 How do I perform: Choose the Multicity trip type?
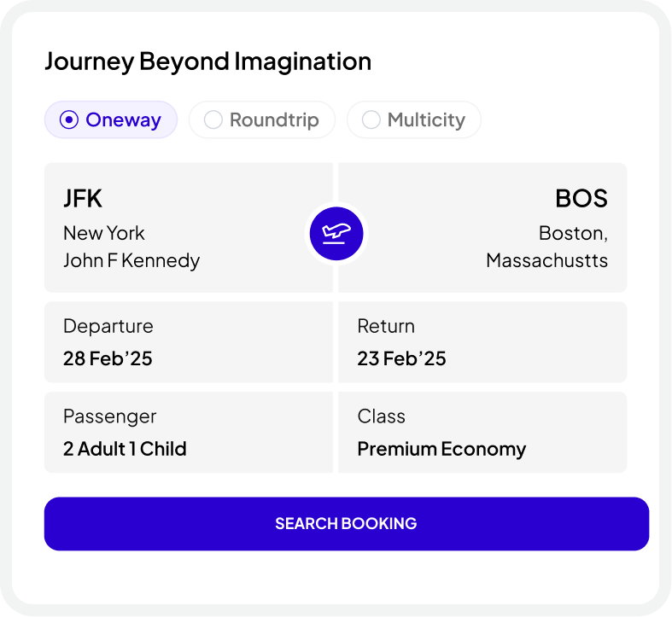click(x=414, y=120)
